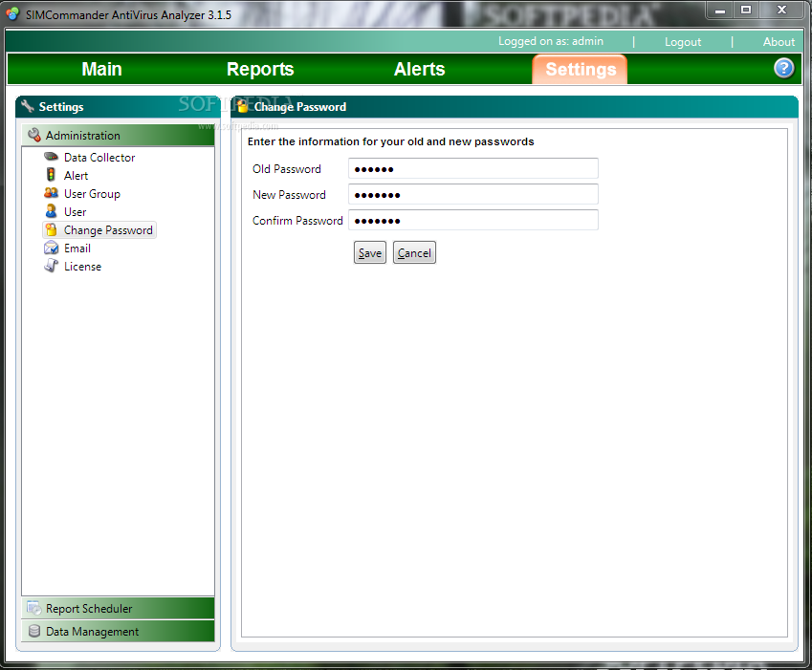The width and height of the screenshot is (812, 670).
Task: Click the User Group people icon
Action: 51,193
